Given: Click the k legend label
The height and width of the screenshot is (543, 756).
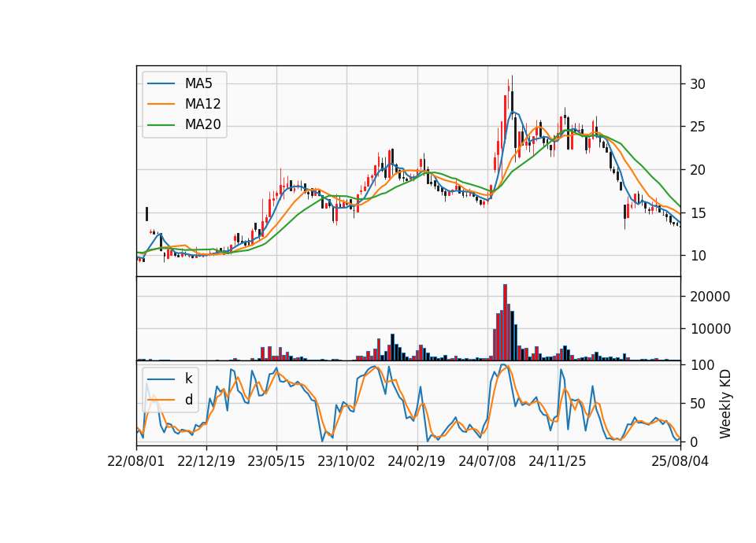Looking at the screenshot, I should tap(188, 379).
